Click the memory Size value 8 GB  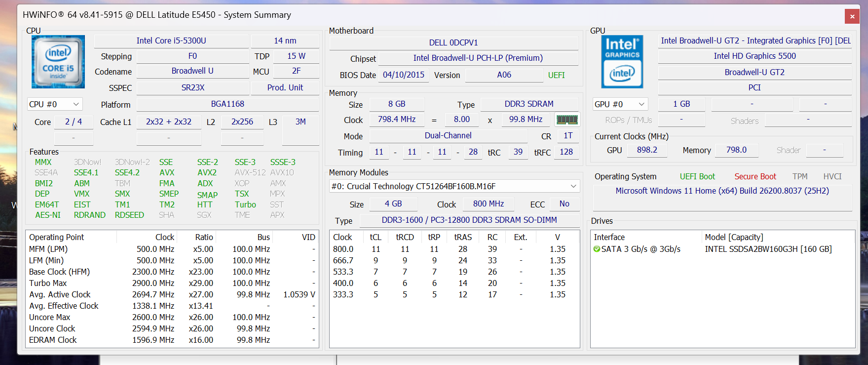[397, 104]
